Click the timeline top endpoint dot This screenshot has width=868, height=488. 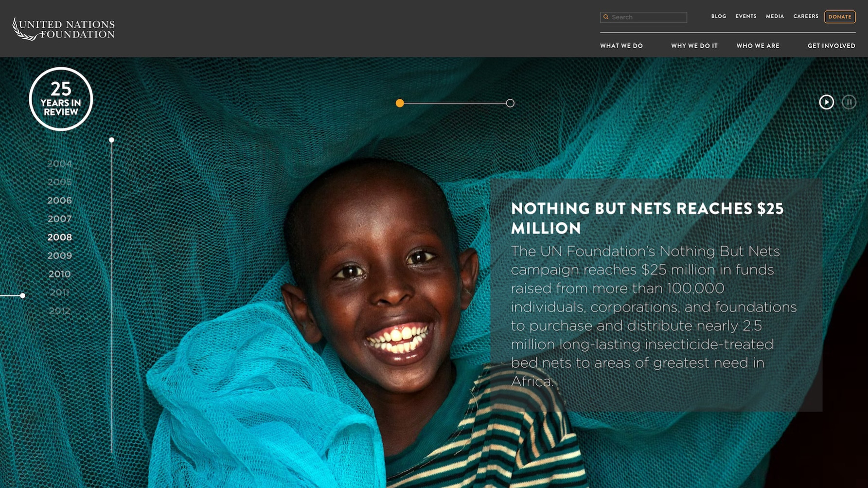point(111,140)
